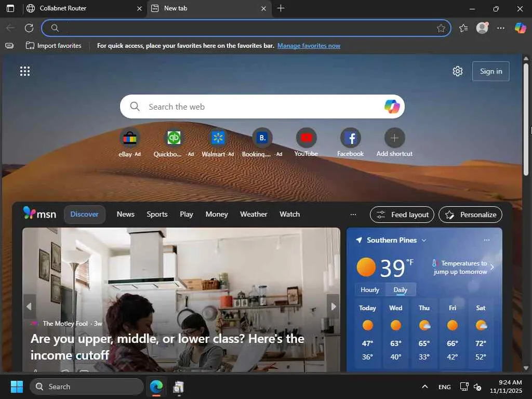Click the Windows taskbar Search box
532x399 pixels.
click(x=87, y=387)
